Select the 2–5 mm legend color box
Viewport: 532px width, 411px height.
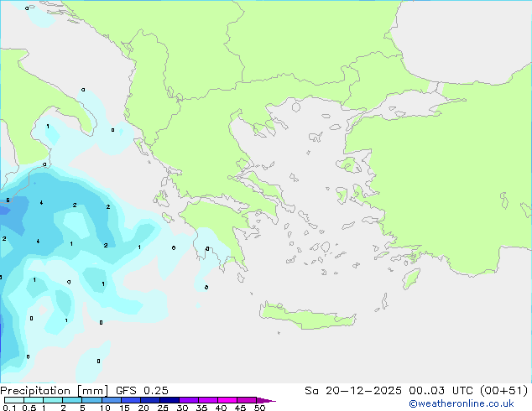[72, 400]
